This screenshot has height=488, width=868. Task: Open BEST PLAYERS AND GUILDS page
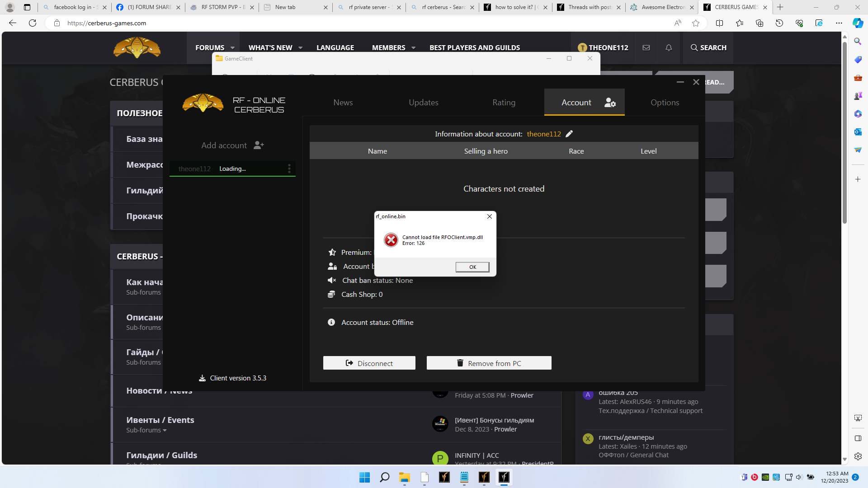click(x=474, y=47)
